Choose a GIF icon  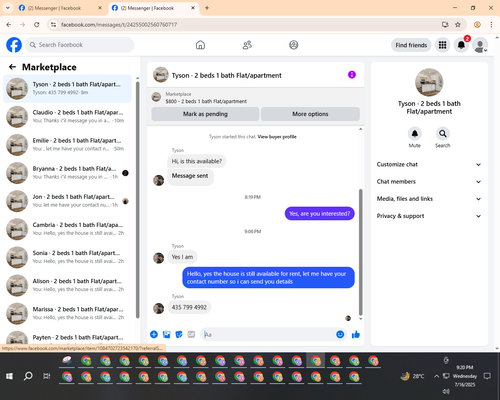tap(191, 334)
